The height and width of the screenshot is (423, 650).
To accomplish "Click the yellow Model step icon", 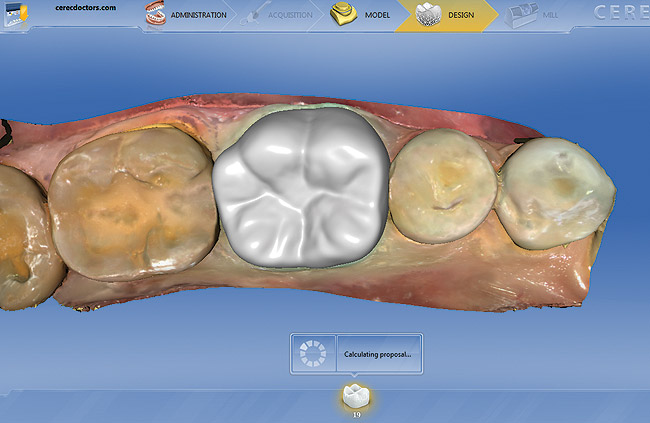I will tap(343, 13).
